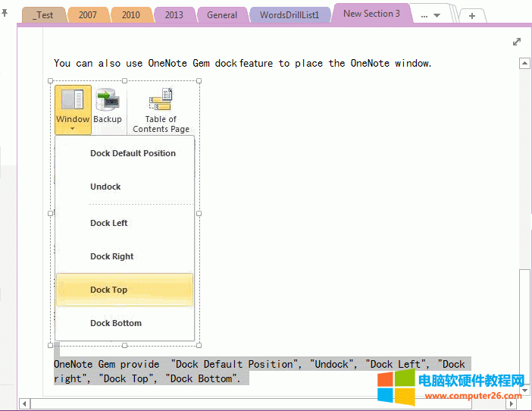Switch to the _Test section tab
This screenshot has width=532, height=411.
43,15
